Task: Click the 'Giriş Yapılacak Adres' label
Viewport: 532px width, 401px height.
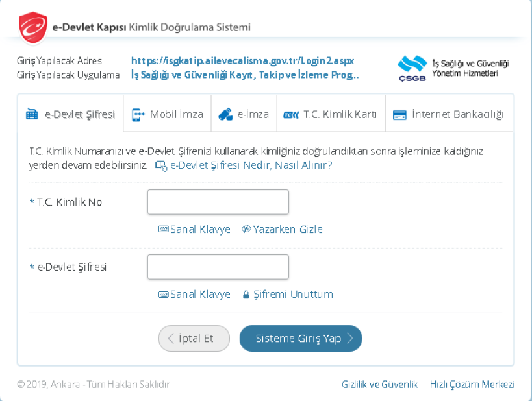Action: tap(59, 61)
